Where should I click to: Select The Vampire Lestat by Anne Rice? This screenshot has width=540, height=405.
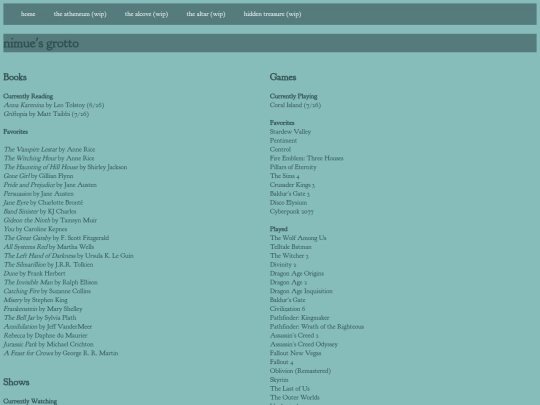(49, 149)
